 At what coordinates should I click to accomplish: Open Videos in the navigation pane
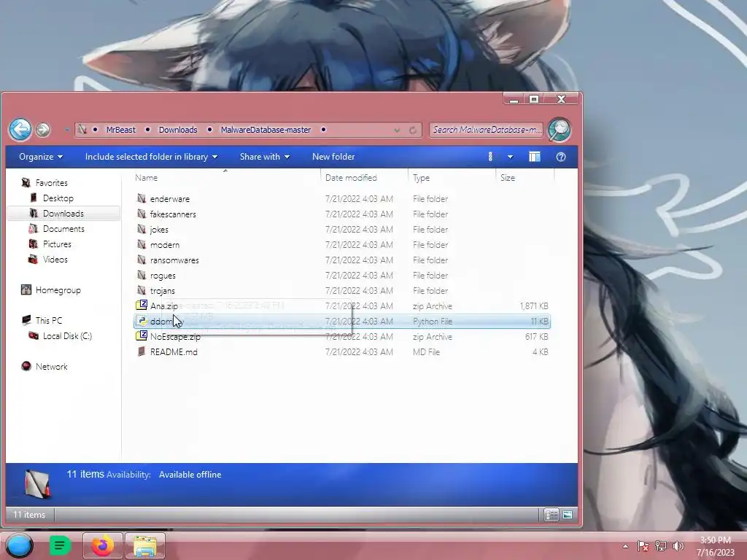[55, 260]
